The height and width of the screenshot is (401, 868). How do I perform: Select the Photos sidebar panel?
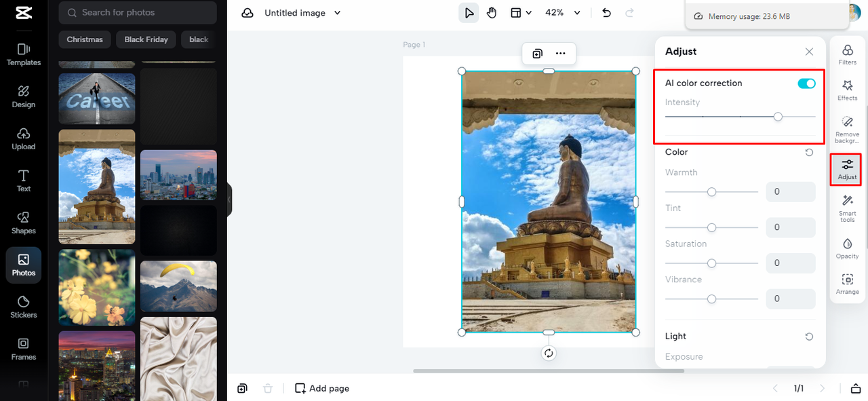click(24, 265)
